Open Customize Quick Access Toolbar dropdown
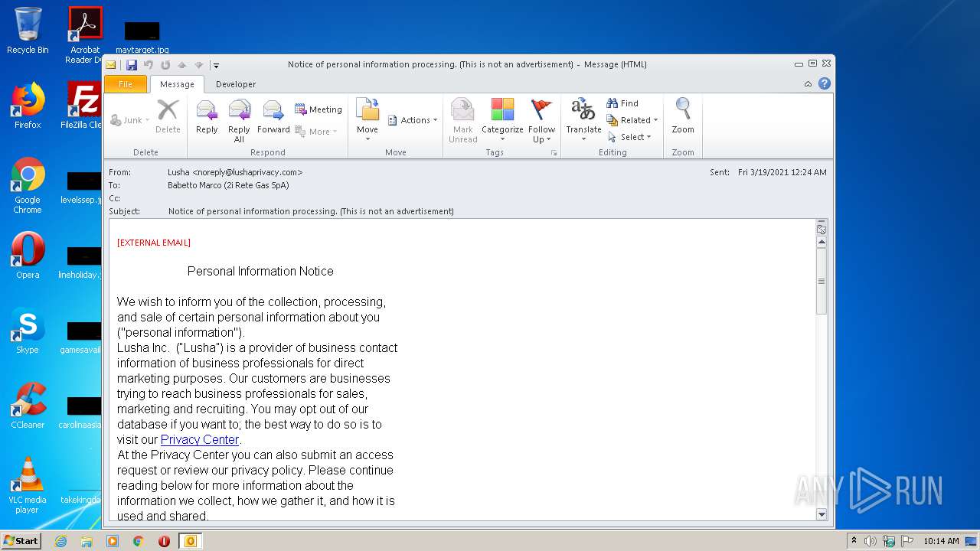Image resolution: width=980 pixels, height=551 pixels. (216, 65)
